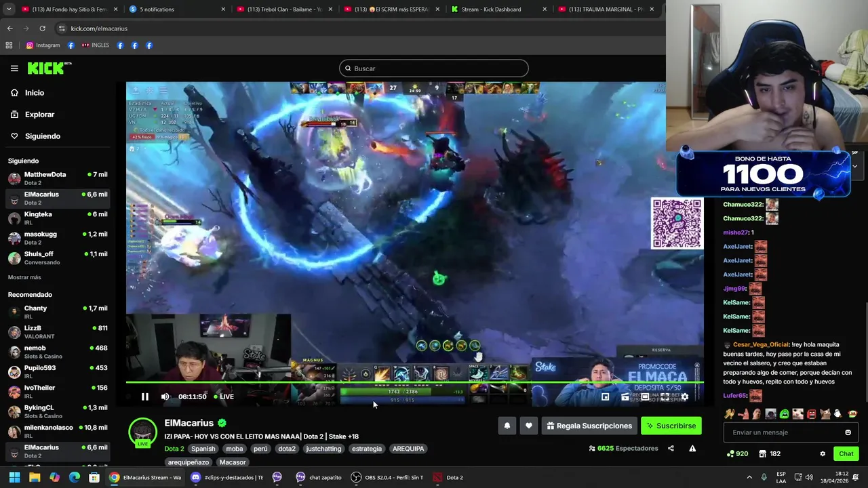The width and height of the screenshot is (868, 488).
Task: Select the Spanish tag
Action: pos(203,449)
